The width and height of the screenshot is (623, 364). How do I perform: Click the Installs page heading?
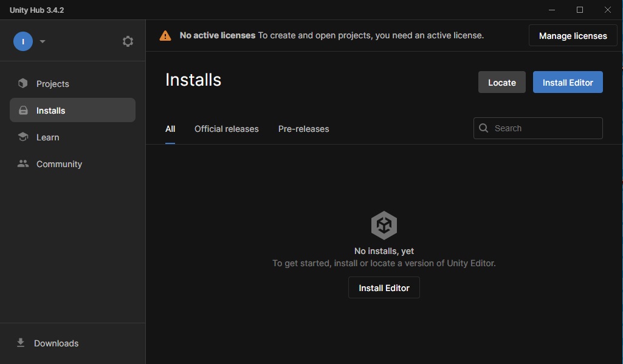193,80
